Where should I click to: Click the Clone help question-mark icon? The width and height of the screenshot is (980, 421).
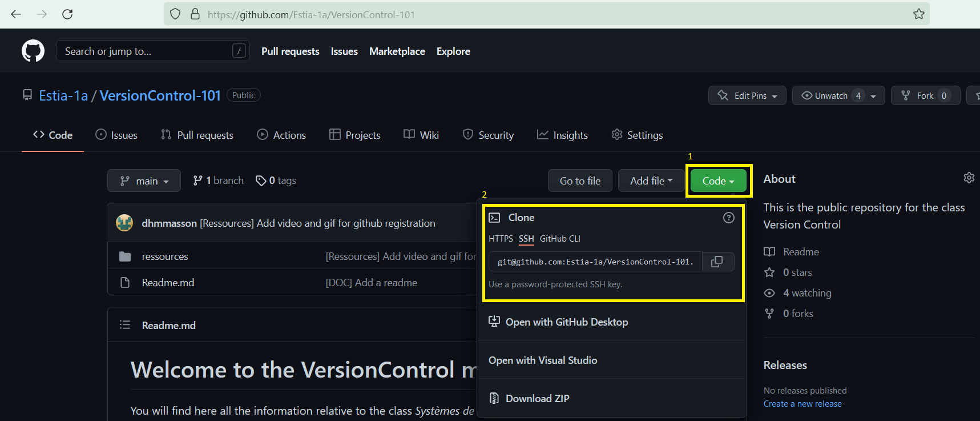tap(728, 218)
